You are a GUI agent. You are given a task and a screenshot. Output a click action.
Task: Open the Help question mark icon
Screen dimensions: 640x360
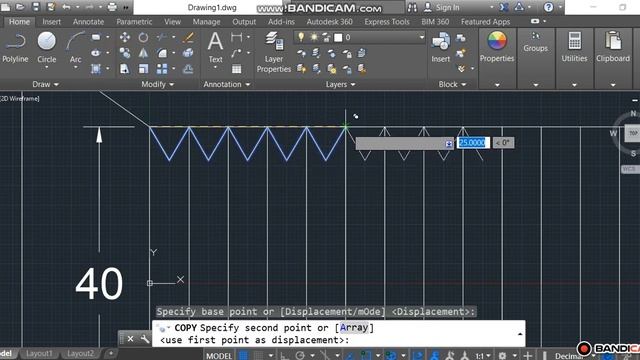[x=549, y=7]
